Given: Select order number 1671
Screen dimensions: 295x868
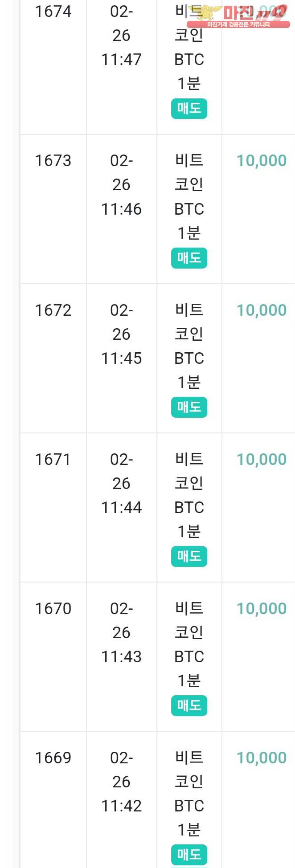Looking at the screenshot, I should [53, 459].
